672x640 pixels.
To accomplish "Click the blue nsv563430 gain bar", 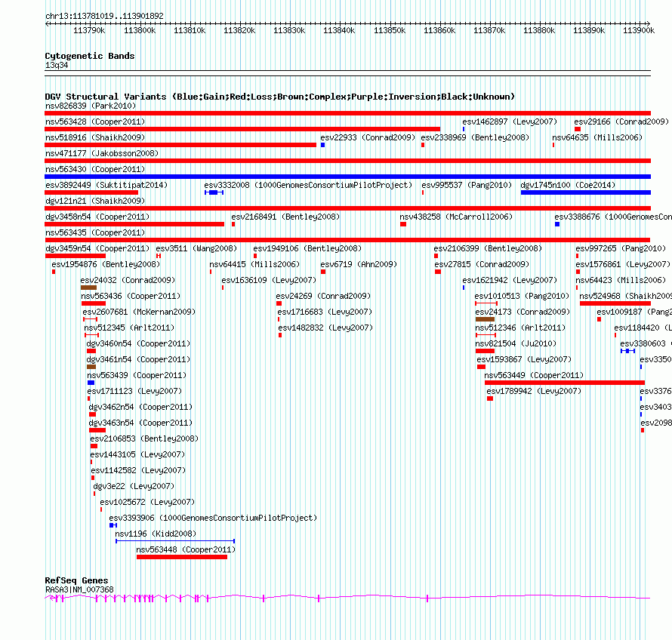I will pyautogui.click(x=347, y=177).
